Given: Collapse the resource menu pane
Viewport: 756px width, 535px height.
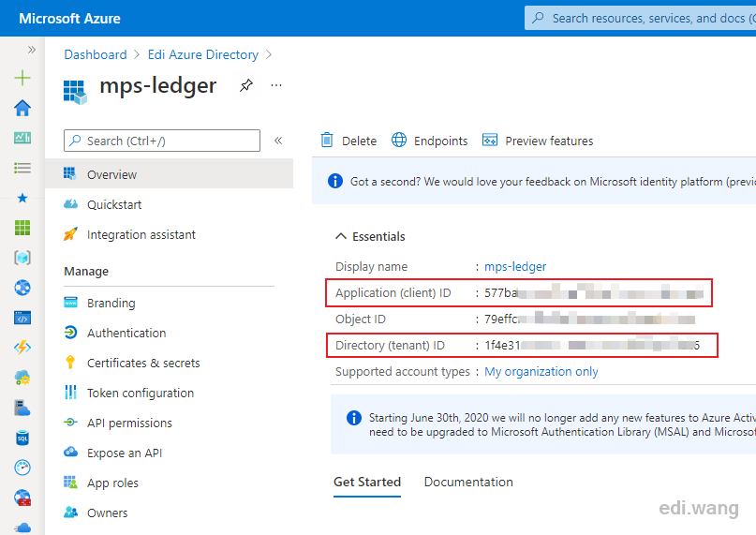Looking at the screenshot, I should tap(278, 141).
